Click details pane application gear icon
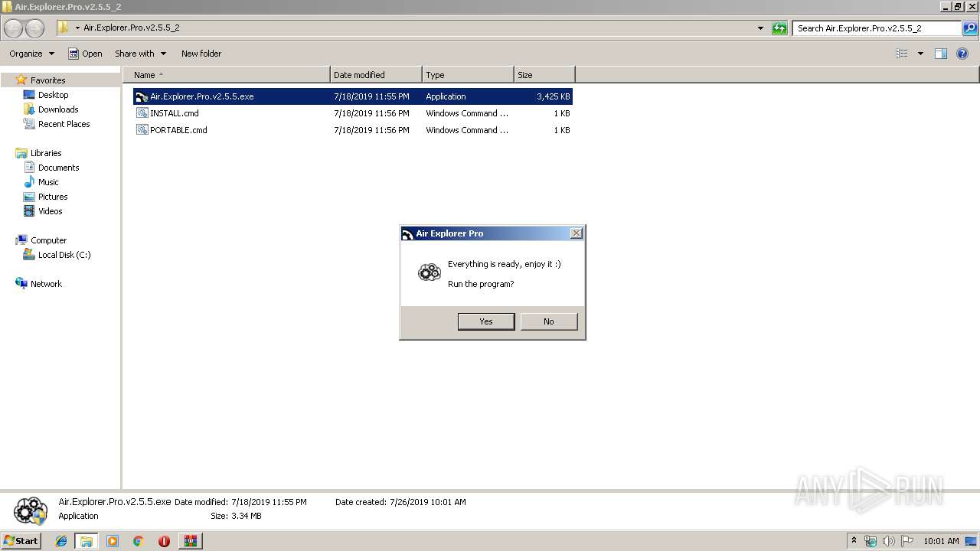The image size is (980, 551). [31, 510]
